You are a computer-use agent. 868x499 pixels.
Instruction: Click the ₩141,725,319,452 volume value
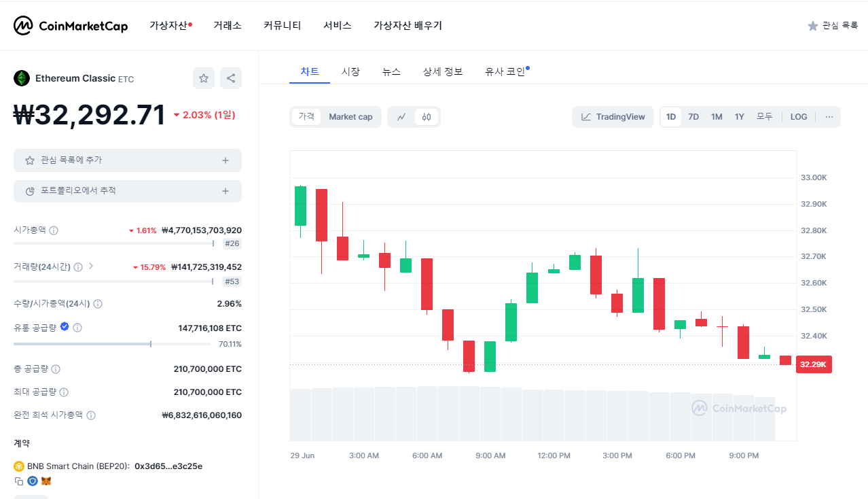pos(206,267)
